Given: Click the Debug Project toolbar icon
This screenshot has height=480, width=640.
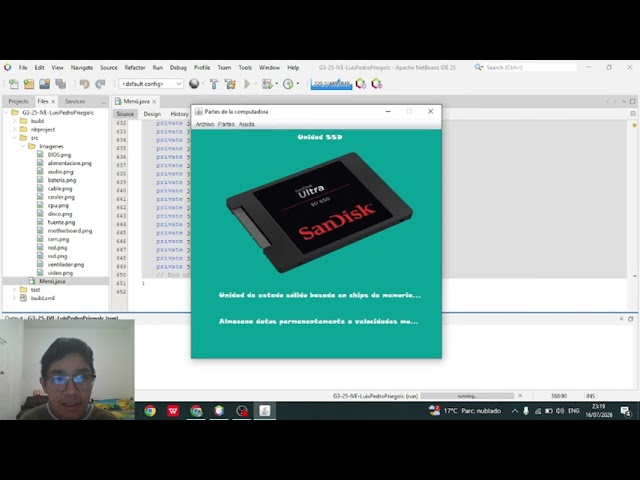Looking at the screenshot, I should click(x=267, y=84).
